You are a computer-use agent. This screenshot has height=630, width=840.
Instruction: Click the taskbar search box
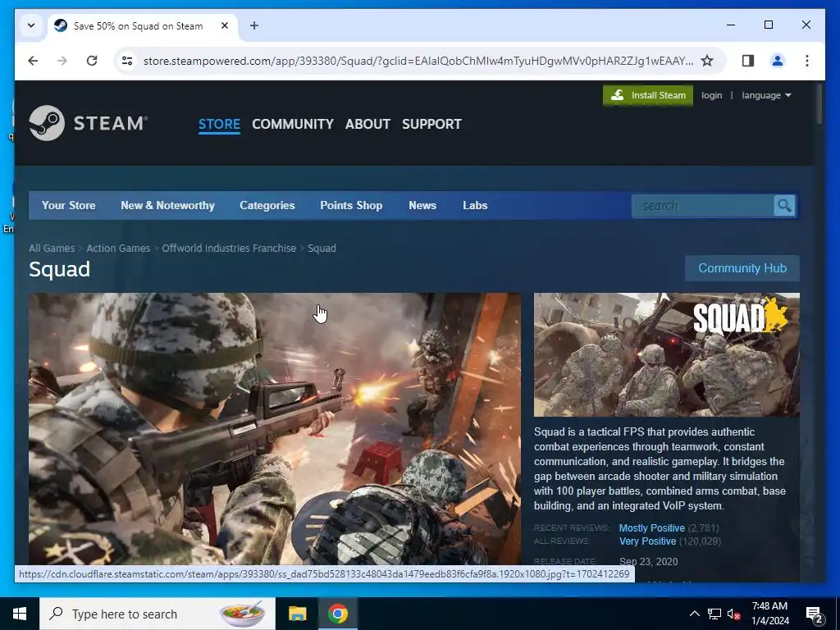pos(157,614)
